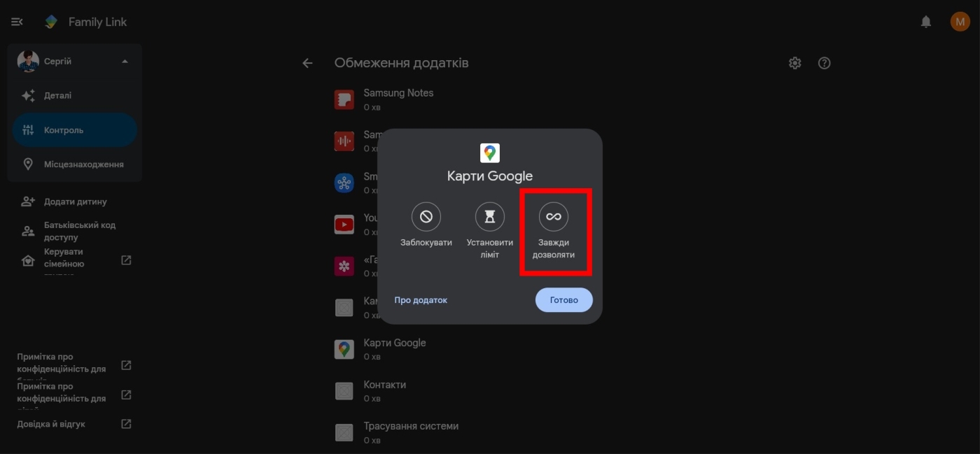
Task: Click the Samsung Notes app icon
Action: [344, 100]
